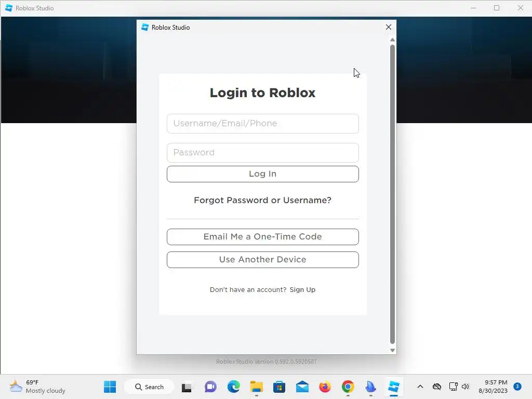Close the Roblox Studio login dialog
The image size is (532, 399).
point(389,27)
